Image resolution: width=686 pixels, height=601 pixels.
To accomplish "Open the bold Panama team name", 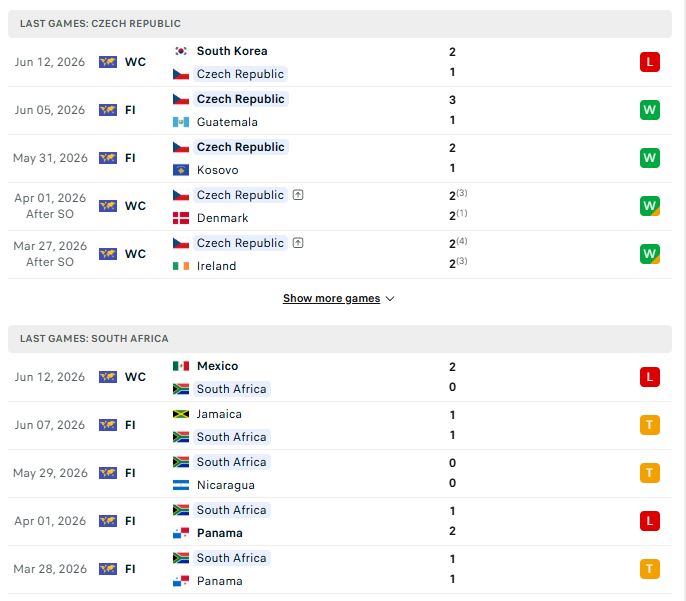I will click(220, 533).
